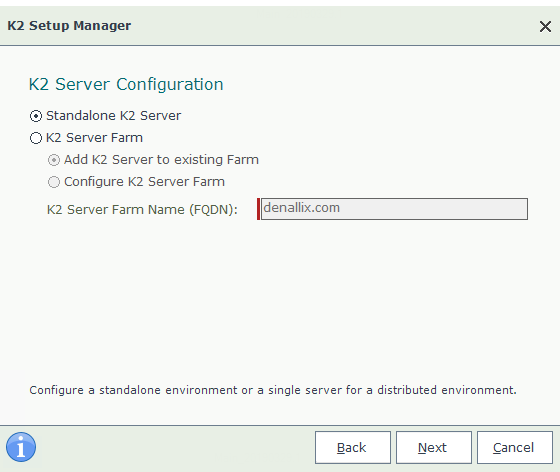This screenshot has height=472, width=560.
Task: Click the K2 Server Farm Name (FQDN) label
Action: pyautogui.click(x=142, y=210)
